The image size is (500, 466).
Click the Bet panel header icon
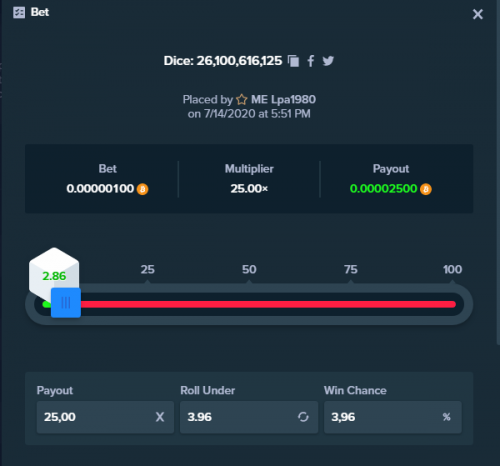(19, 13)
